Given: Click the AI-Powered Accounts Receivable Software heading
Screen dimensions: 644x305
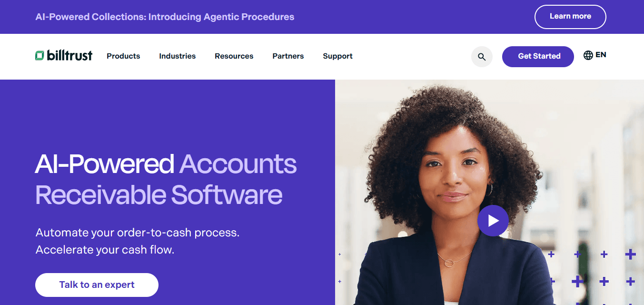Looking at the screenshot, I should click(x=166, y=180).
